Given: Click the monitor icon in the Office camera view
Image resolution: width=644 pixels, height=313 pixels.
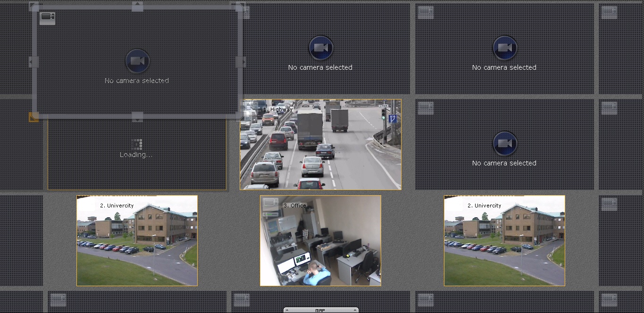Looking at the screenshot, I should (271, 203).
